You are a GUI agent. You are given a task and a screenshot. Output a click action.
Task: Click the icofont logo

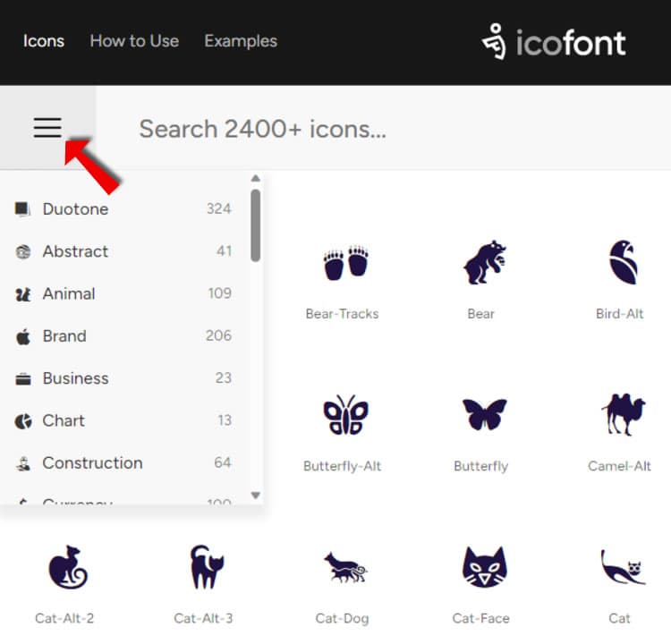click(554, 42)
